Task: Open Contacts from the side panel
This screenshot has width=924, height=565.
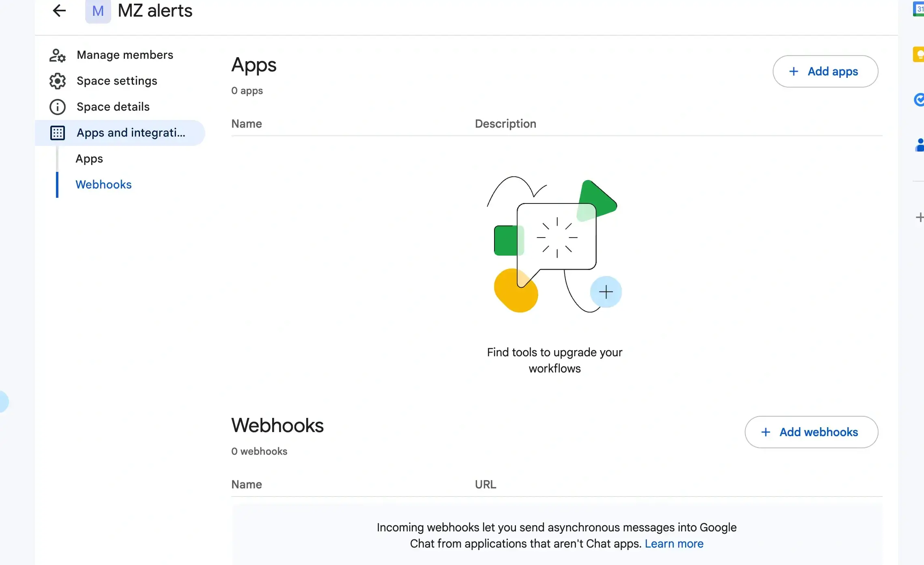Action: (x=919, y=145)
